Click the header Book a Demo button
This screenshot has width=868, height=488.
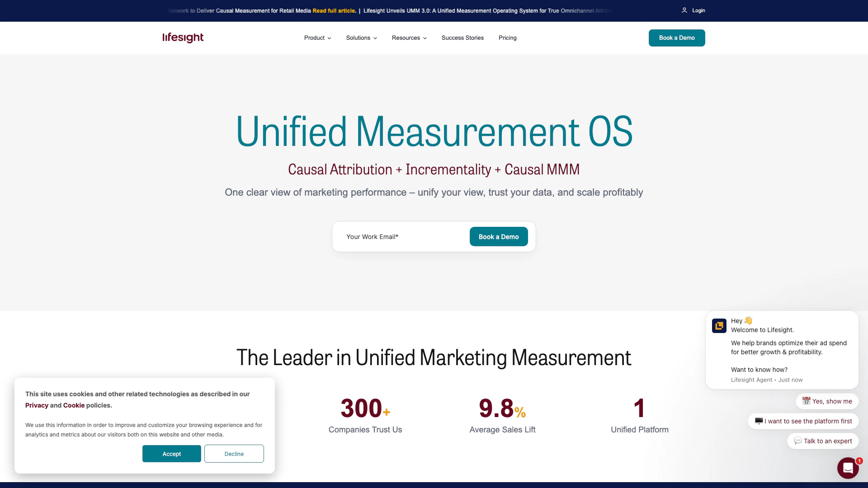[x=676, y=38]
